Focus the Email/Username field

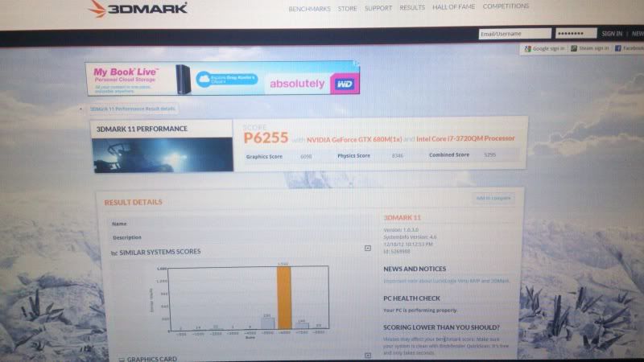pos(514,34)
